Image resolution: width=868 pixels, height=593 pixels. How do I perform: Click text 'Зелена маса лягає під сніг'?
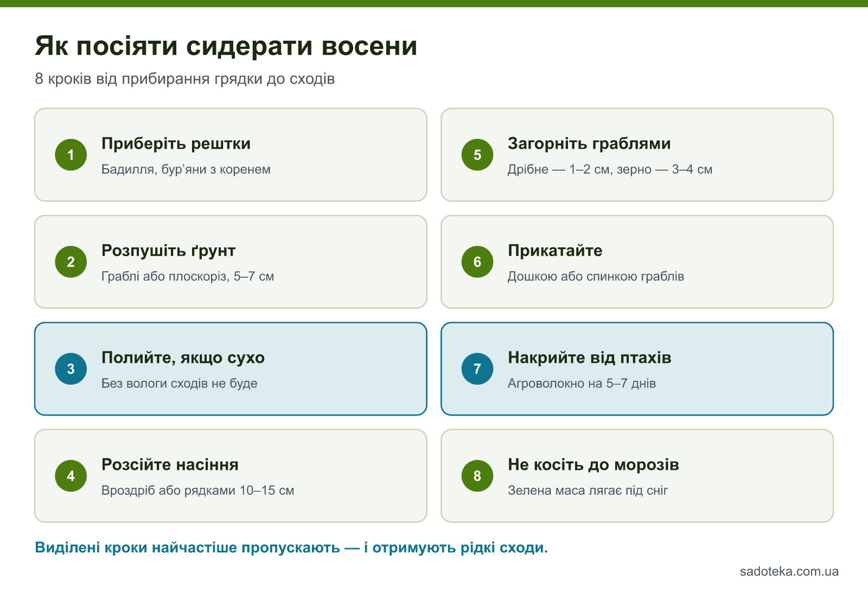click(588, 490)
